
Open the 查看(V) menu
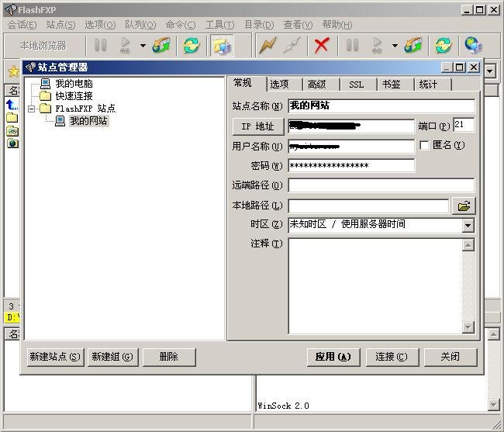tap(298, 25)
